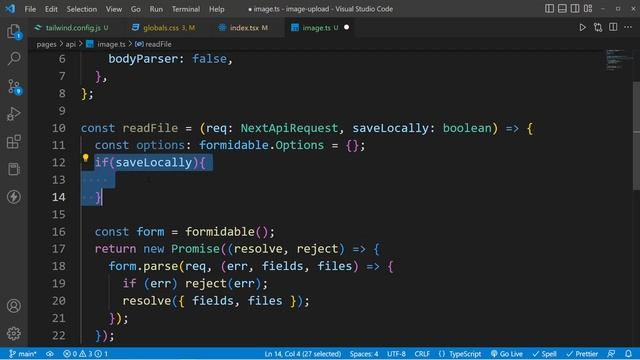Change line ending via CRLF

coord(422,353)
